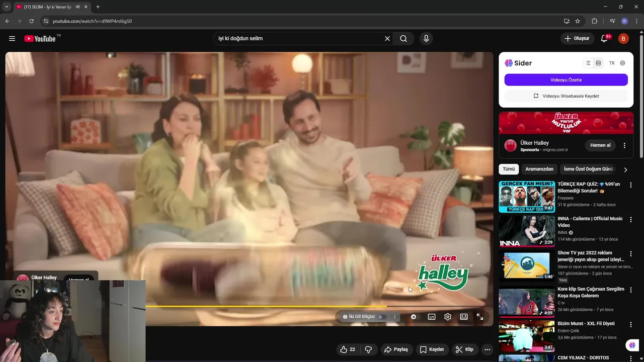Select the Tümü filter chip
The image size is (644, 362).
point(509,169)
